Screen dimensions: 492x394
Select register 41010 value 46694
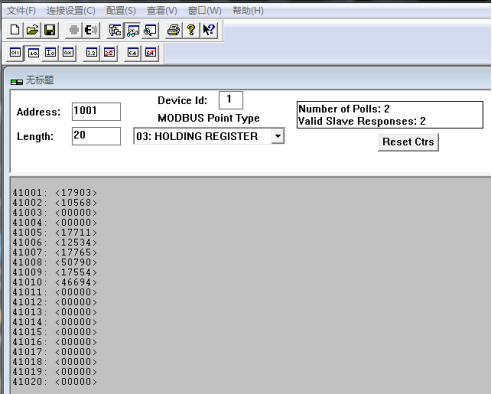76,282
